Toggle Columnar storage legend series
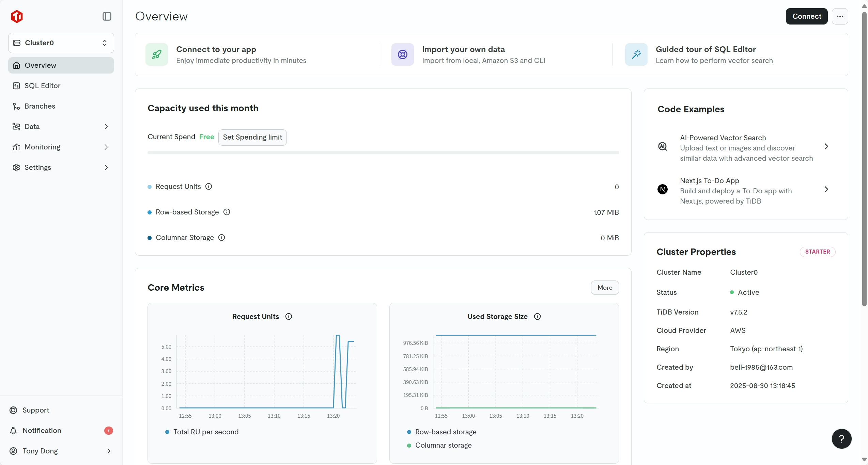The height and width of the screenshot is (465, 868). click(x=439, y=445)
